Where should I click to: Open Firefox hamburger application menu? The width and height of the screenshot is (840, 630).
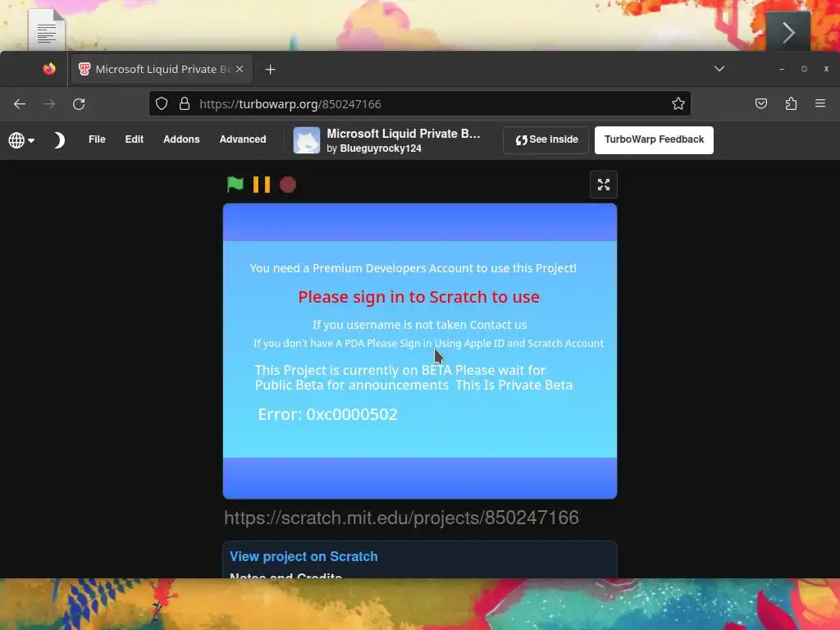[820, 103]
